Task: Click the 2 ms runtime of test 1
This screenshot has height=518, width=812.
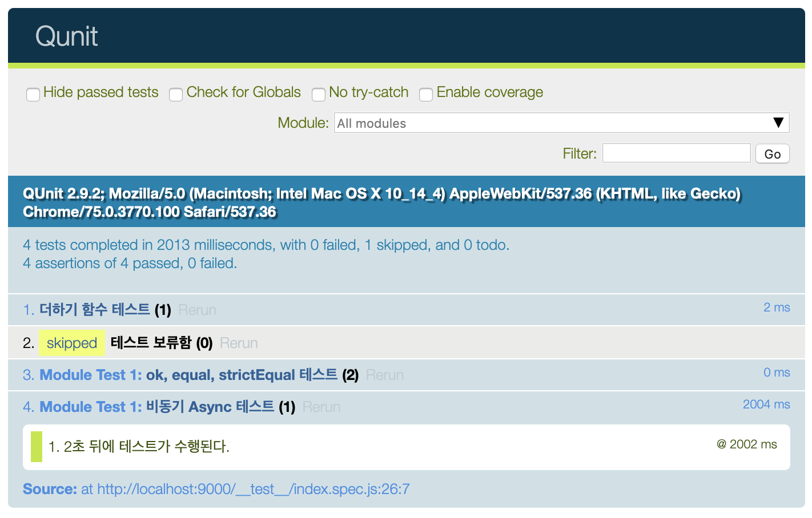Action: [x=777, y=307]
